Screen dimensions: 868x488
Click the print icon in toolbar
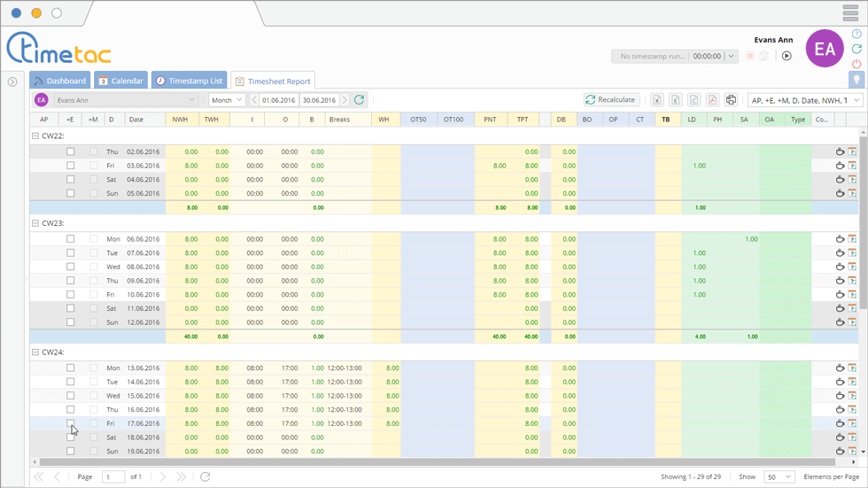click(731, 100)
